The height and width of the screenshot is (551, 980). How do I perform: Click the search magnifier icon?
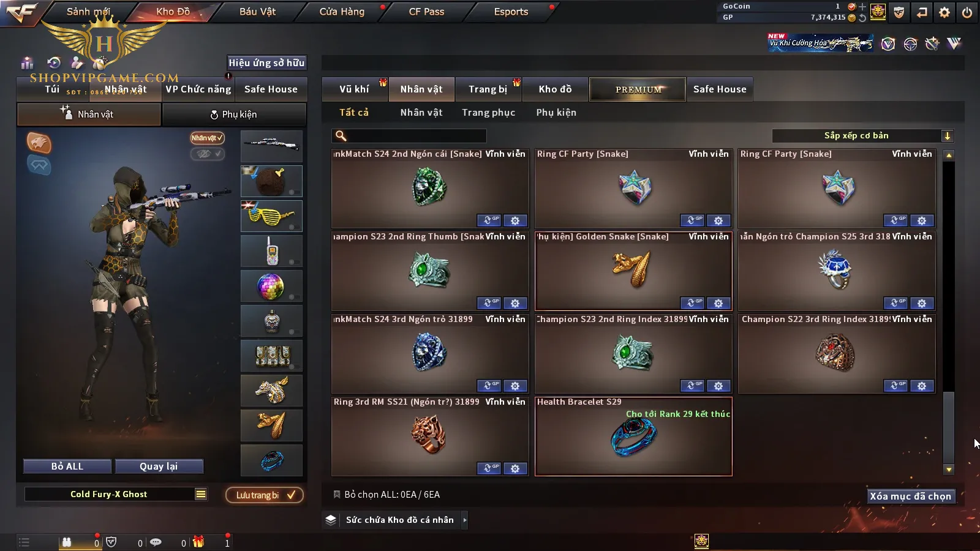pyautogui.click(x=341, y=136)
